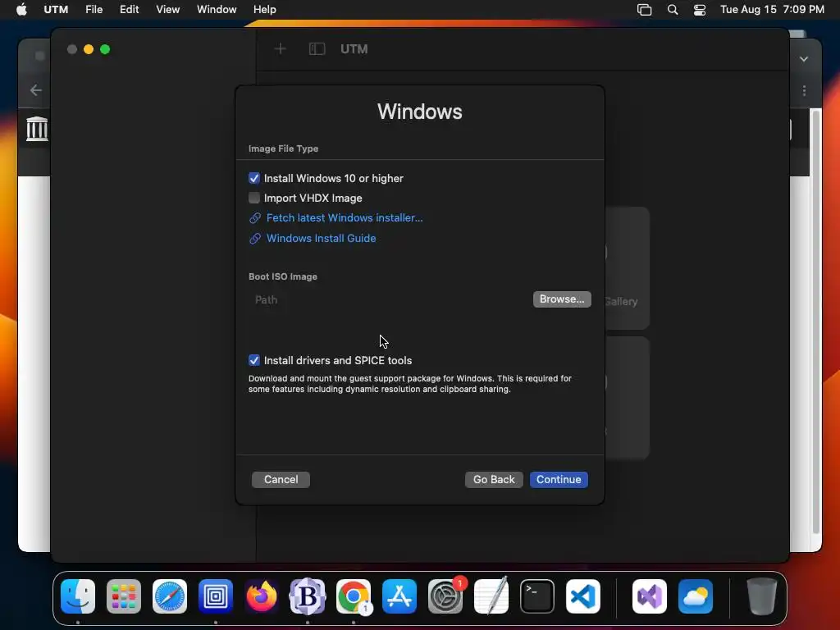Viewport: 840px width, 630px height.
Task: Open Visual Studio Code from the Dock
Action: point(583,596)
